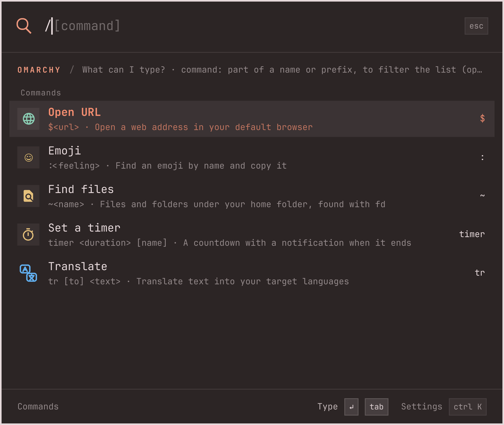The width and height of the screenshot is (504, 425).
Task: Click the smiley icon for Emoji
Action: pos(28,157)
